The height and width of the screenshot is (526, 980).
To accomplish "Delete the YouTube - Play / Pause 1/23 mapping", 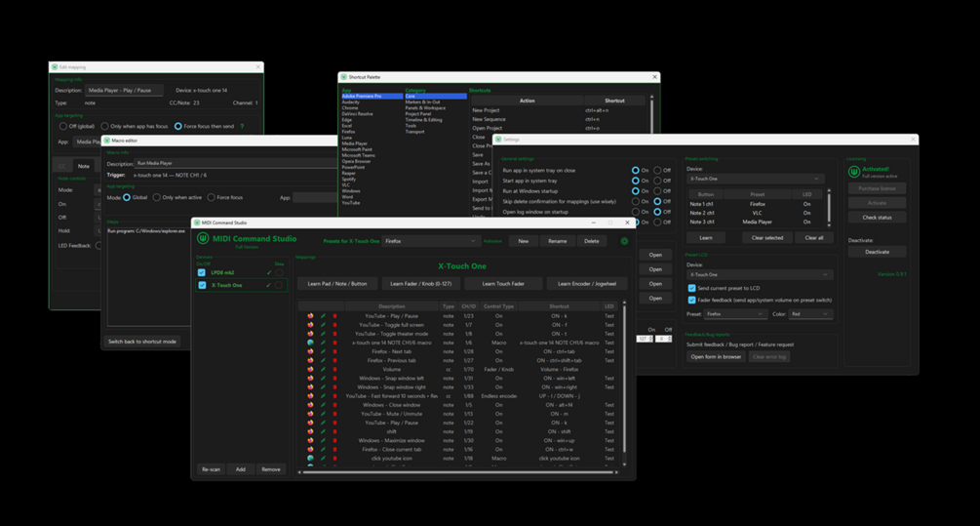I will click(x=334, y=316).
